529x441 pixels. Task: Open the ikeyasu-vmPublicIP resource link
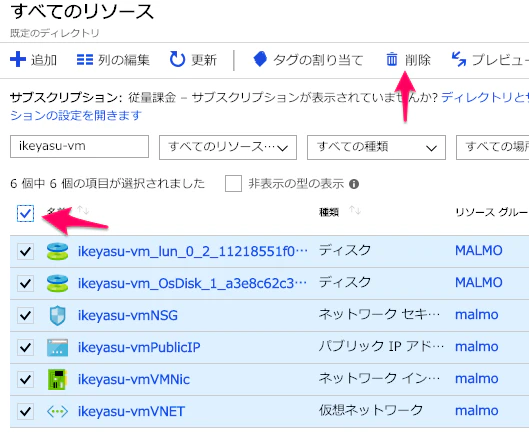[139, 348]
